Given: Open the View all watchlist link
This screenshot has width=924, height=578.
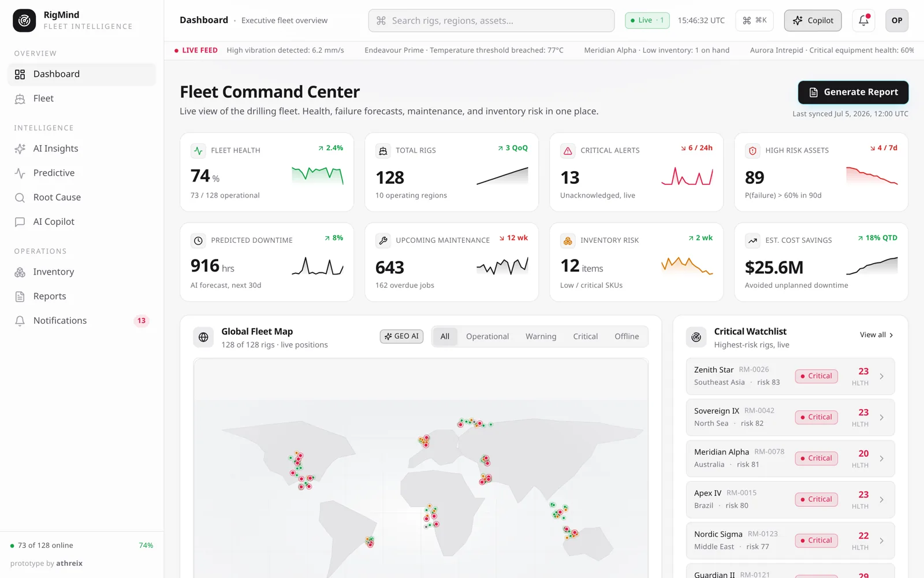Looking at the screenshot, I should tap(876, 335).
